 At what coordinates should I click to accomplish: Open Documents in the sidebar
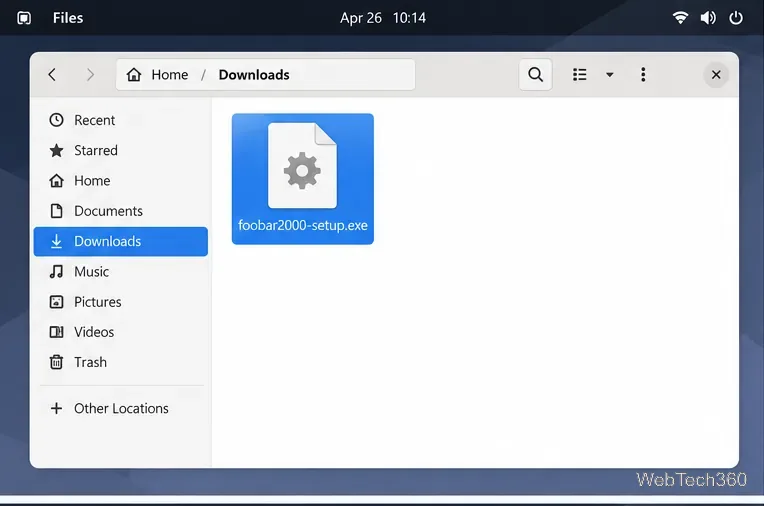121,211
